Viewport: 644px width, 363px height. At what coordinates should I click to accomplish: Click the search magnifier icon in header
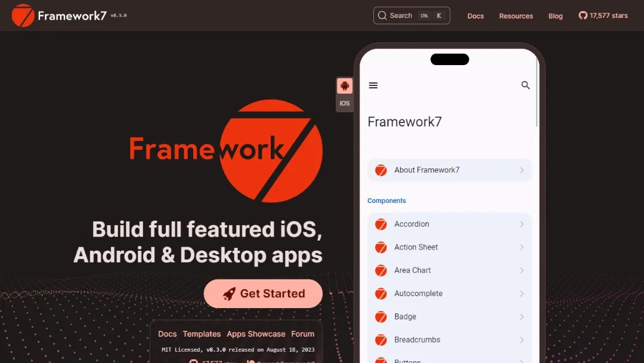point(382,16)
